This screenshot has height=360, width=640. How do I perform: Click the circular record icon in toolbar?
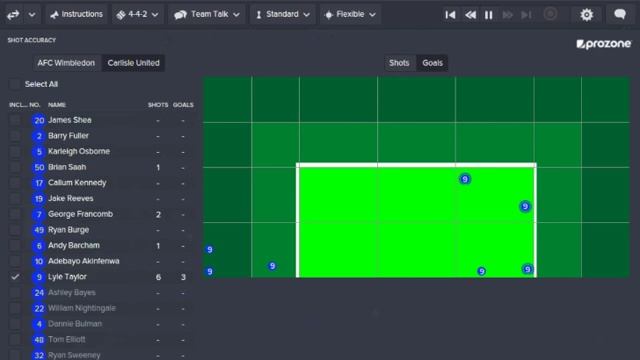pyautogui.click(x=550, y=14)
